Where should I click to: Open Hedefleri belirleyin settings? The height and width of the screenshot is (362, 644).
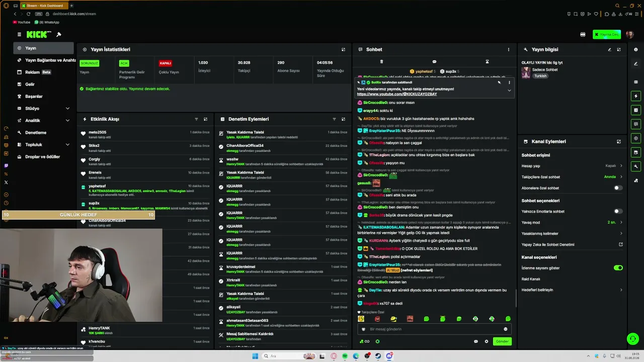tap(572, 290)
